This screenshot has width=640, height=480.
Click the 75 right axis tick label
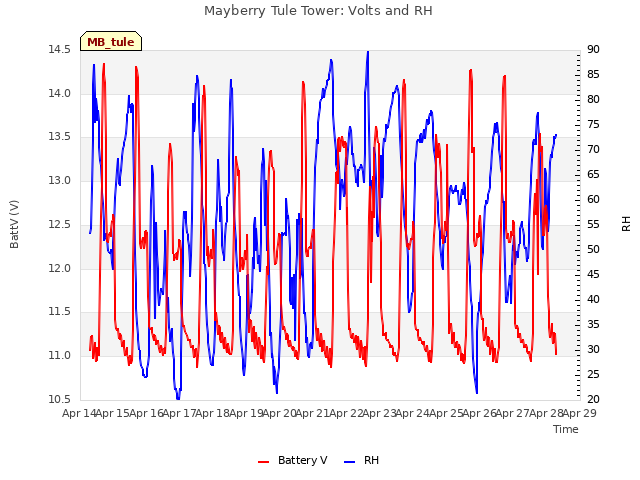(x=593, y=124)
